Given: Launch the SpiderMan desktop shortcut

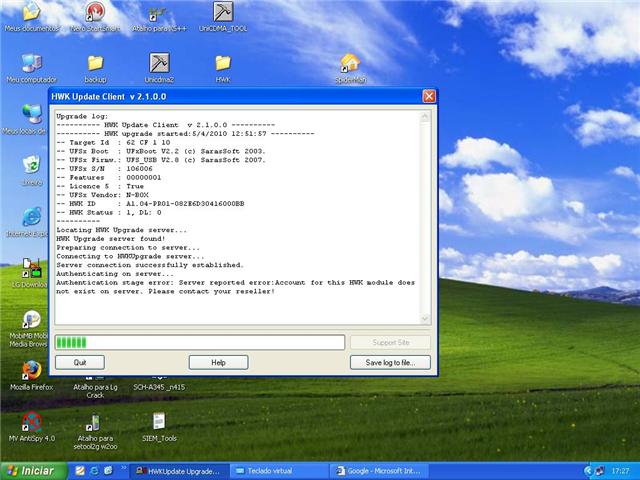Looking at the screenshot, I should [350, 68].
